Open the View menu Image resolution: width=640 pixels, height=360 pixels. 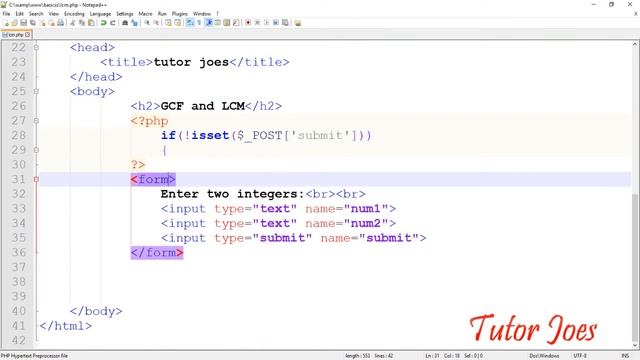pos(53,13)
